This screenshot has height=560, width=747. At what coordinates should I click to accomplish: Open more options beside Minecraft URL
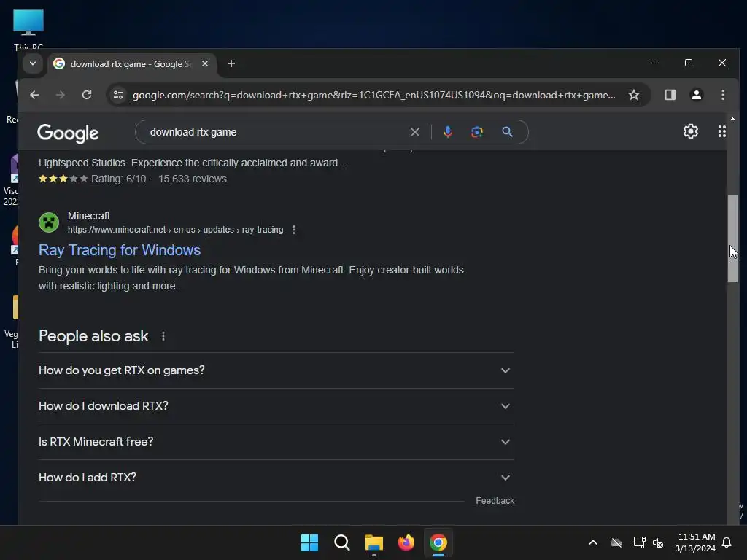(294, 230)
